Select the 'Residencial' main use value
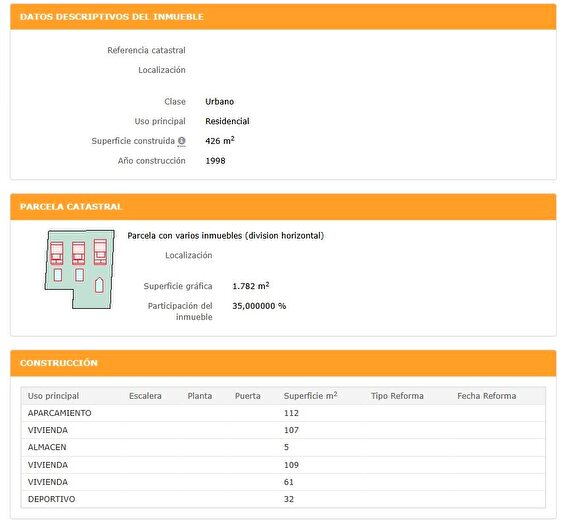Image resolution: width=564 pixels, height=525 pixels. (x=227, y=121)
